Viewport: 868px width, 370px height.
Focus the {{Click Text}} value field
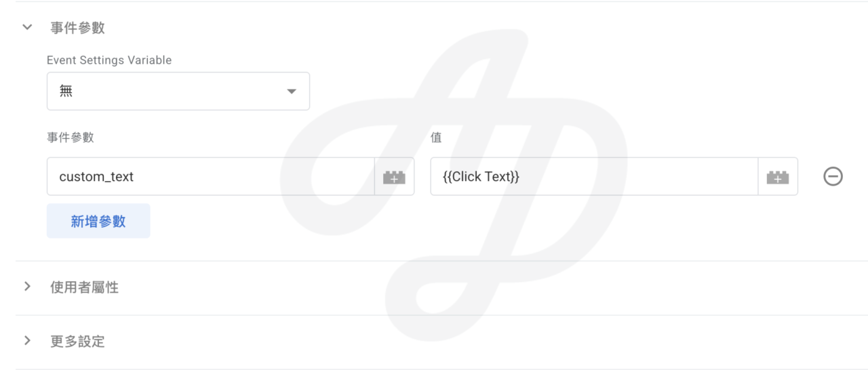coord(594,177)
